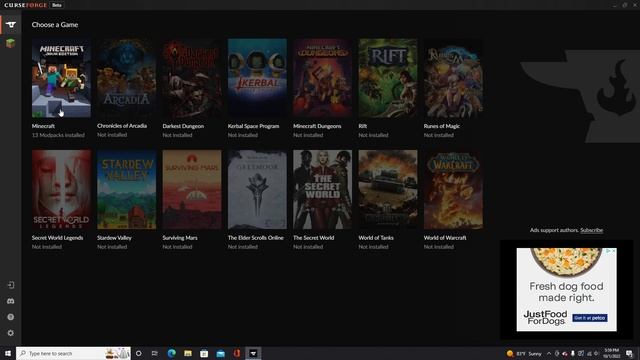Click "The Secret World" title text
The width and height of the screenshot is (640, 360).
313,238
